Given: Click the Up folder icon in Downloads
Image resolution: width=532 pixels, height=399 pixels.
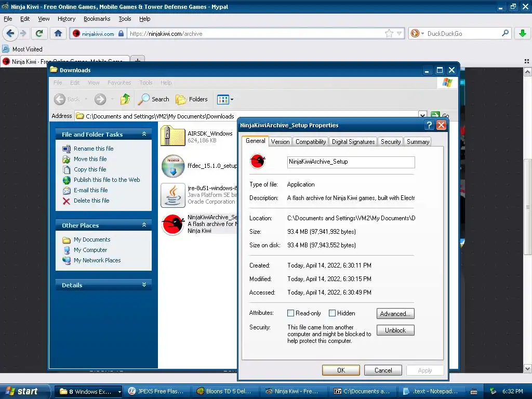Looking at the screenshot, I should (125, 99).
